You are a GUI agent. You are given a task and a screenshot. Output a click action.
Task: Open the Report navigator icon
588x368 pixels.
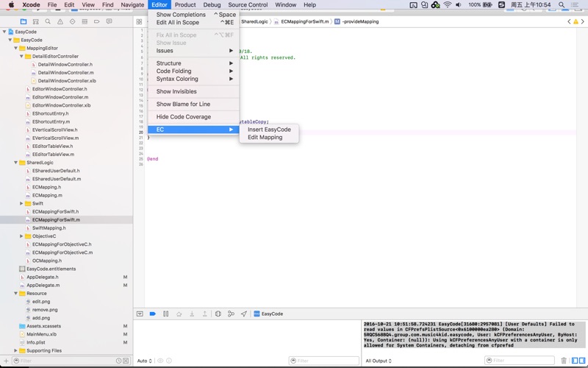pos(109,21)
